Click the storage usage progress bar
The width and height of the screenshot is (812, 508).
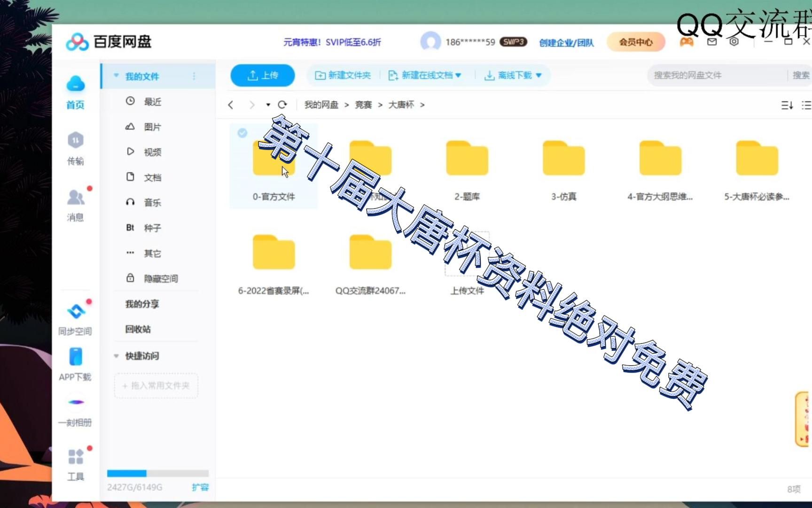point(158,473)
